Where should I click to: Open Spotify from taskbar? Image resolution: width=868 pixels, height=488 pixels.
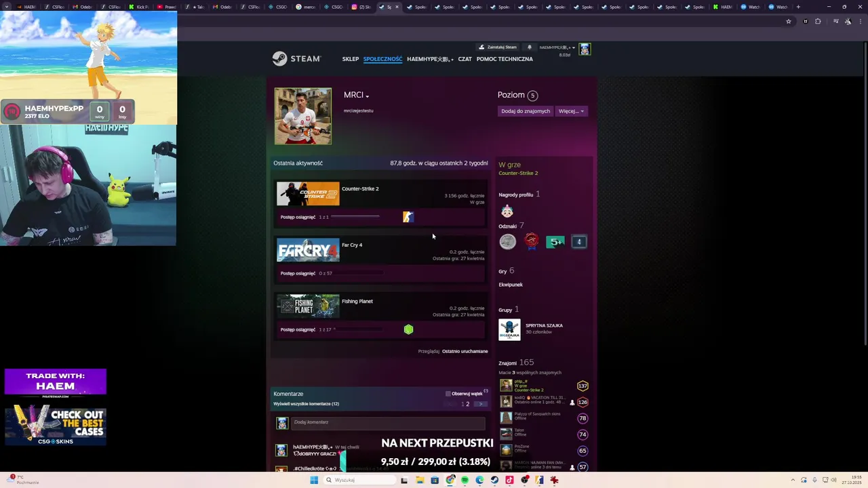[465, 480]
